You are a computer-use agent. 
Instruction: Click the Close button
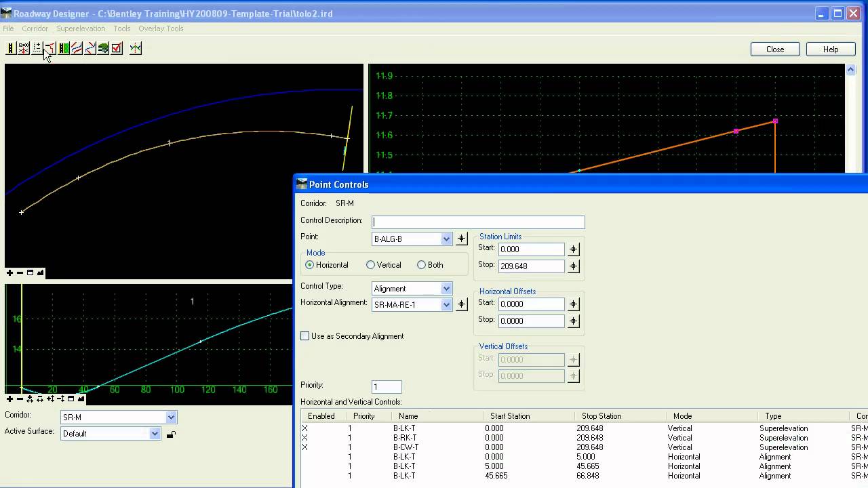tap(775, 49)
